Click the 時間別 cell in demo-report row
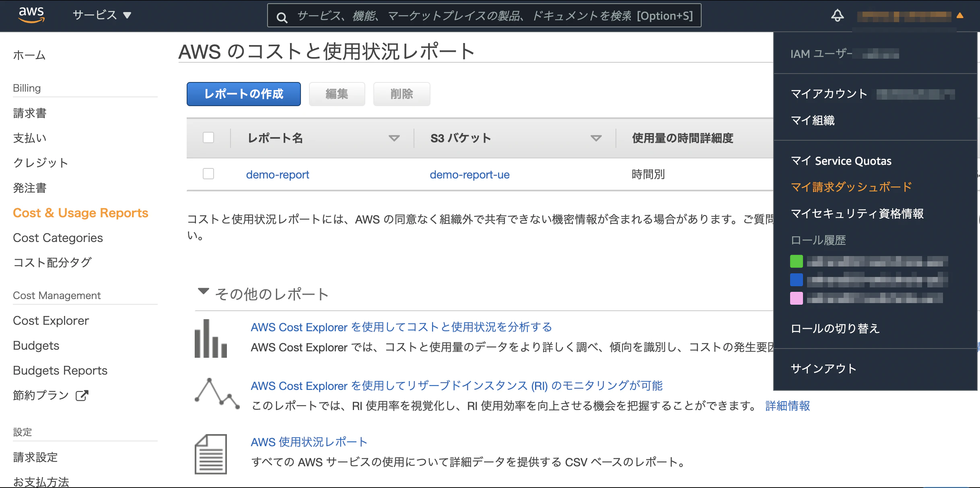 (x=648, y=174)
